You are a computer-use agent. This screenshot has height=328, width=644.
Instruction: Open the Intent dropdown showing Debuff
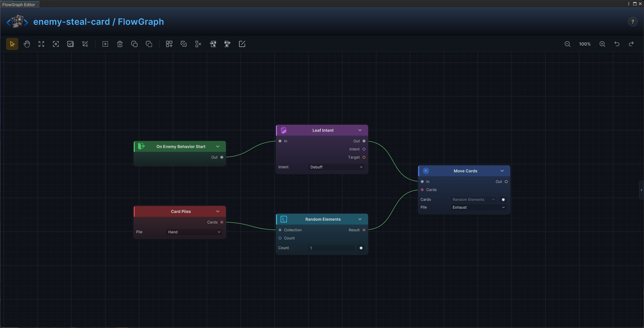[x=337, y=167]
